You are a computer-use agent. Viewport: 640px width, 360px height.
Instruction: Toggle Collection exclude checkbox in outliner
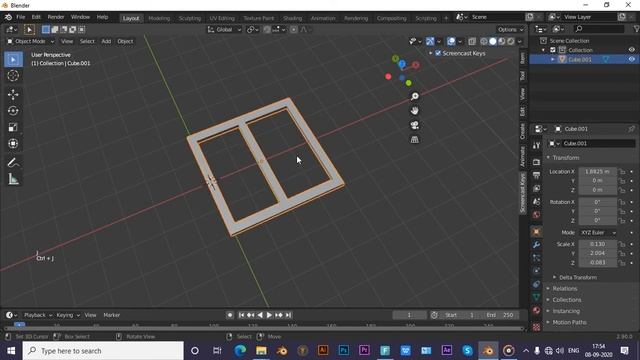tap(553, 50)
